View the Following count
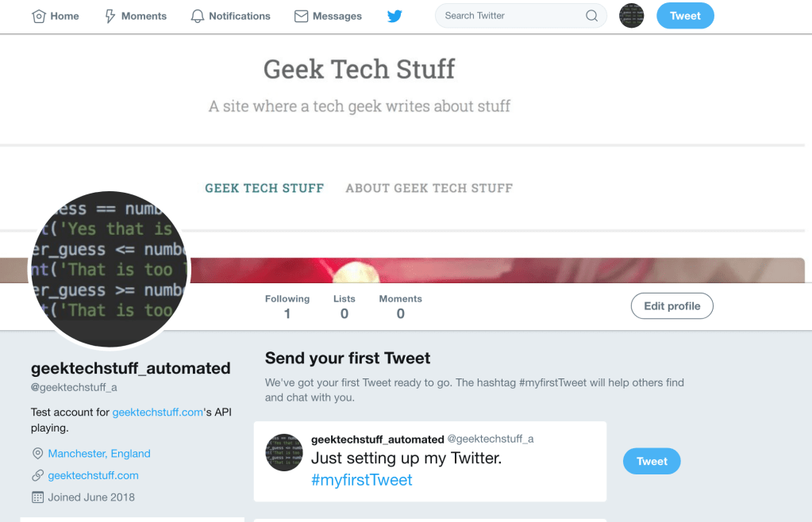812x522 pixels. (287, 306)
